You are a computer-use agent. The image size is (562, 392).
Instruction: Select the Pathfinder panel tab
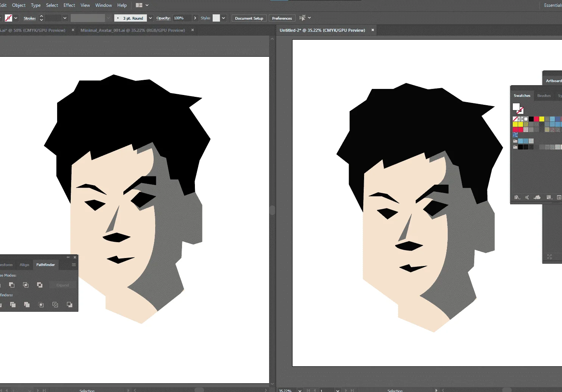click(x=45, y=265)
